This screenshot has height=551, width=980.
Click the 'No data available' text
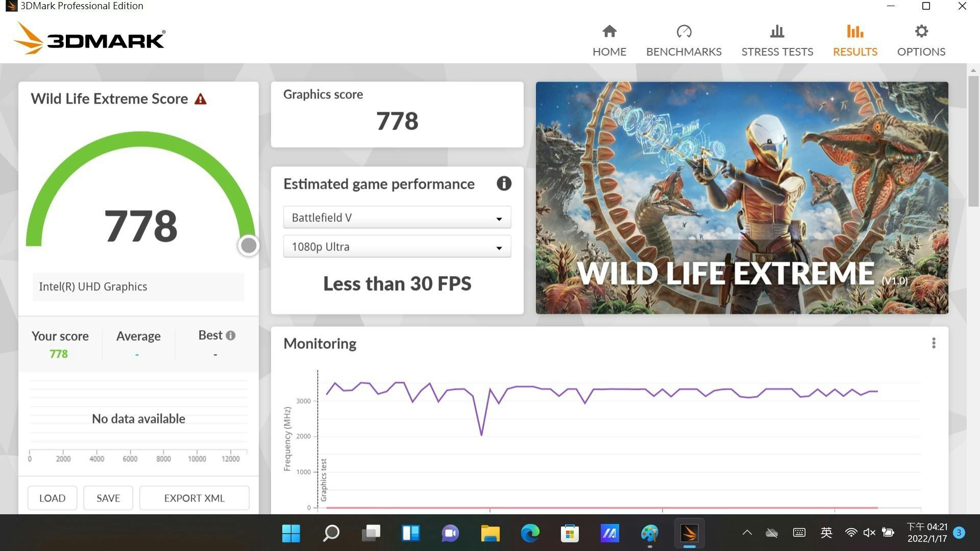[138, 419]
